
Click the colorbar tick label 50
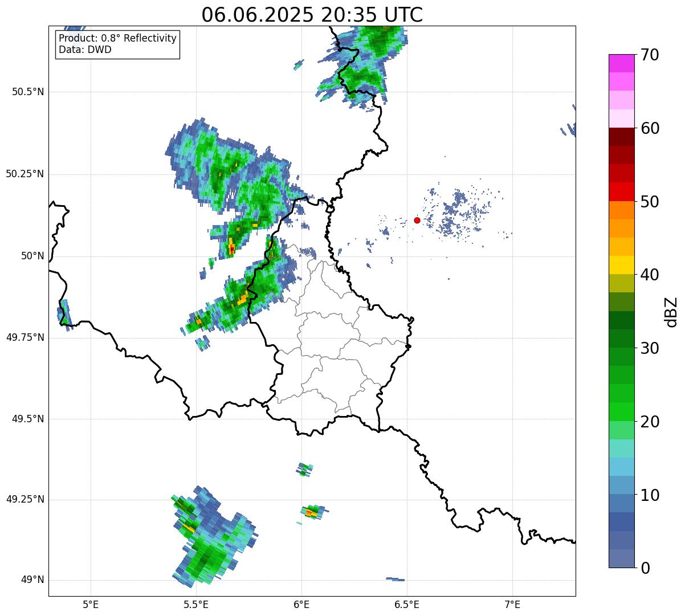click(x=650, y=202)
